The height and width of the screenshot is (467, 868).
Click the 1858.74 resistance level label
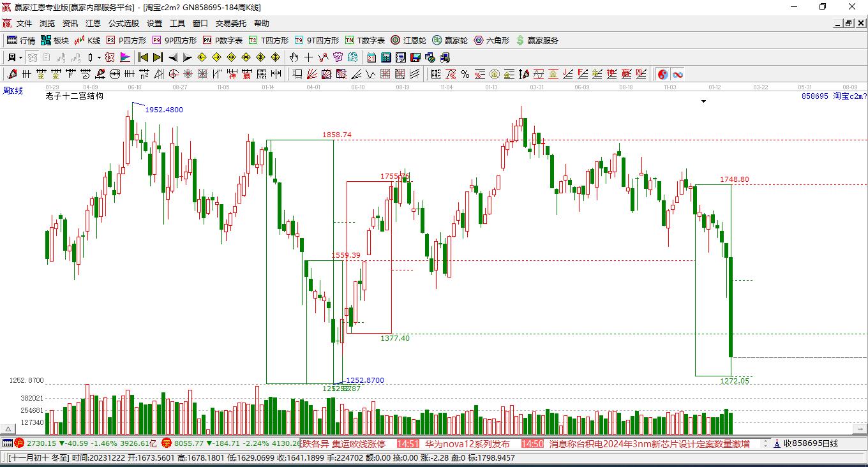pyautogui.click(x=337, y=135)
